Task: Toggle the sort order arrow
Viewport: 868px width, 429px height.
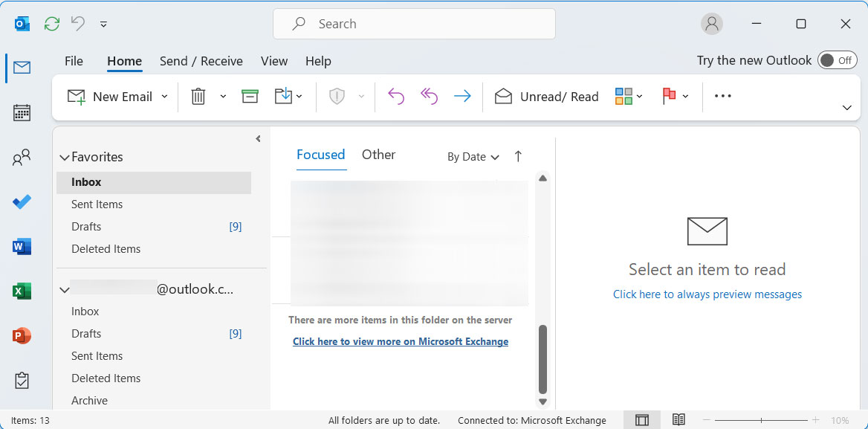Action: pos(517,156)
